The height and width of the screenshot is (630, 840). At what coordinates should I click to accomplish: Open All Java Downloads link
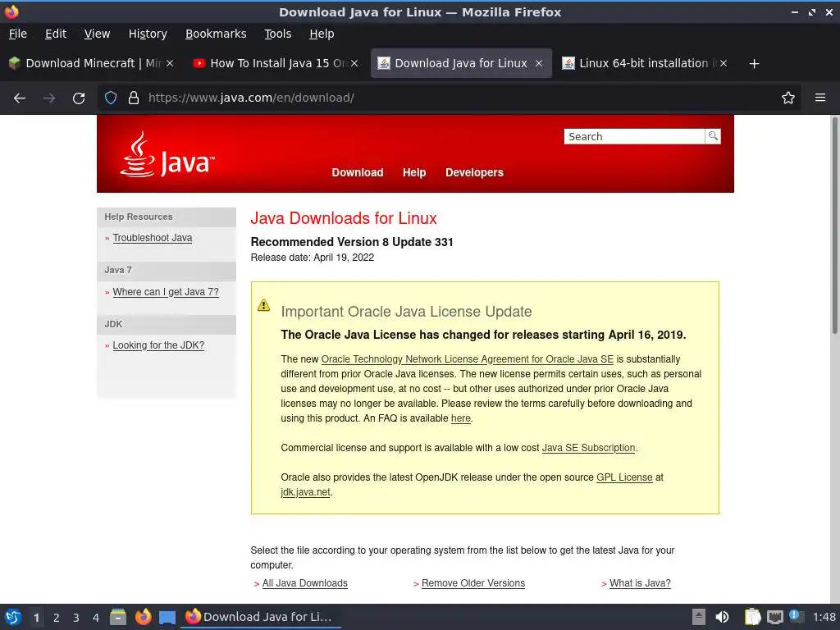pos(305,583)
